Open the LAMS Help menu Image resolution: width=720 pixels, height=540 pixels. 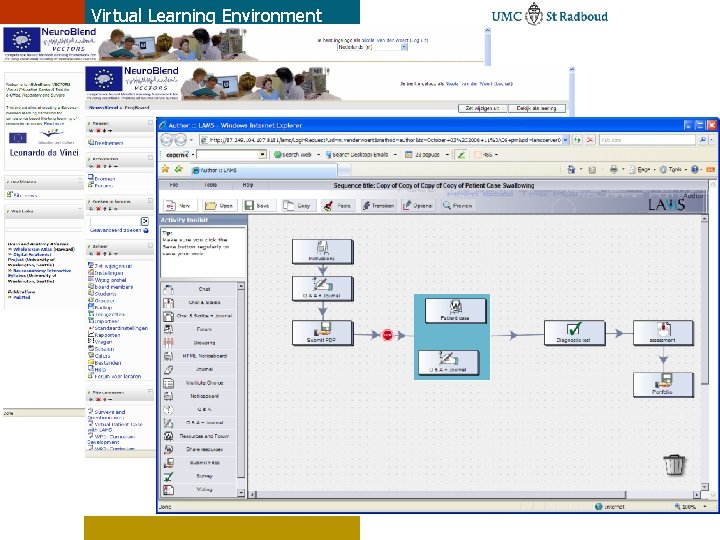248,185
